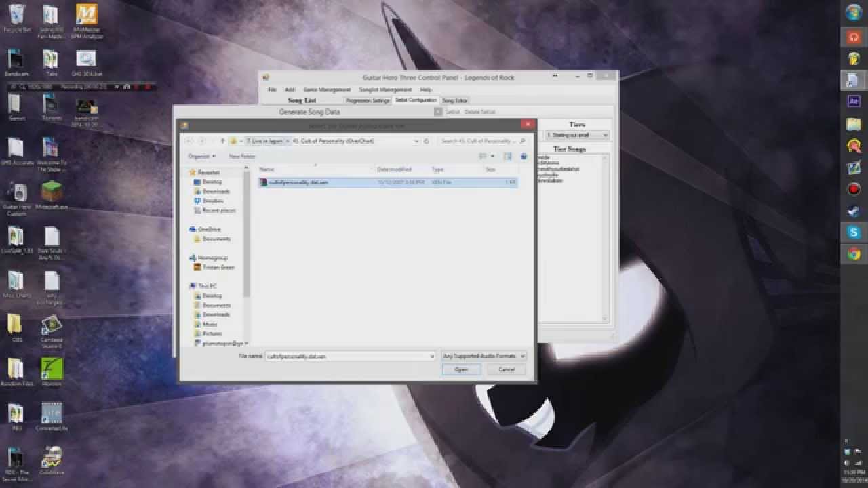Expand address bar path history dropdown
868x488 pixels.
pos(417,141)
